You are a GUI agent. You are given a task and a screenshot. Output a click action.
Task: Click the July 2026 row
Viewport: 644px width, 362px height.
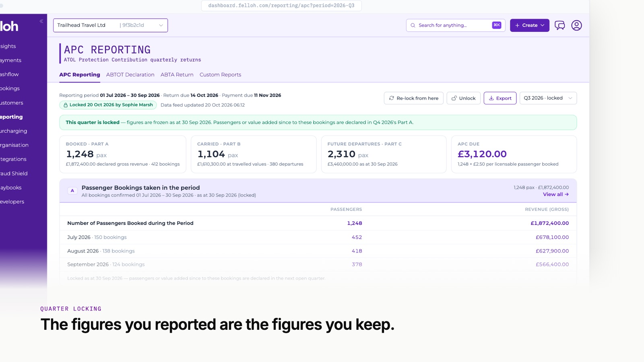pyautogui.click(x=318, y=237)
